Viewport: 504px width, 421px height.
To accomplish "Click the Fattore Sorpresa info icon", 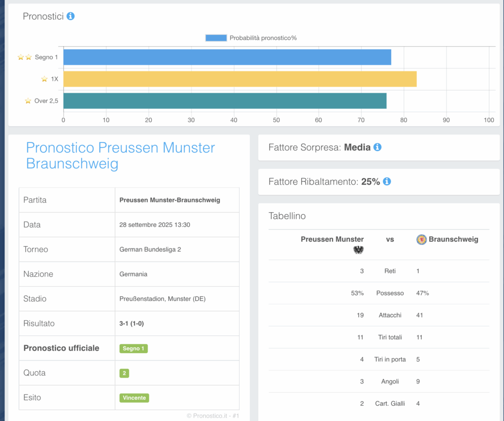I will [x=378, y=147].
